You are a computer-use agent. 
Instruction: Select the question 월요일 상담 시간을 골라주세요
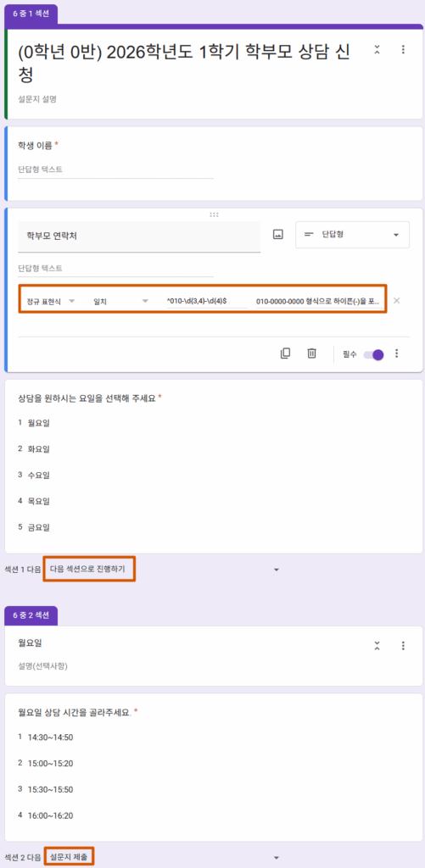point(75,712)
